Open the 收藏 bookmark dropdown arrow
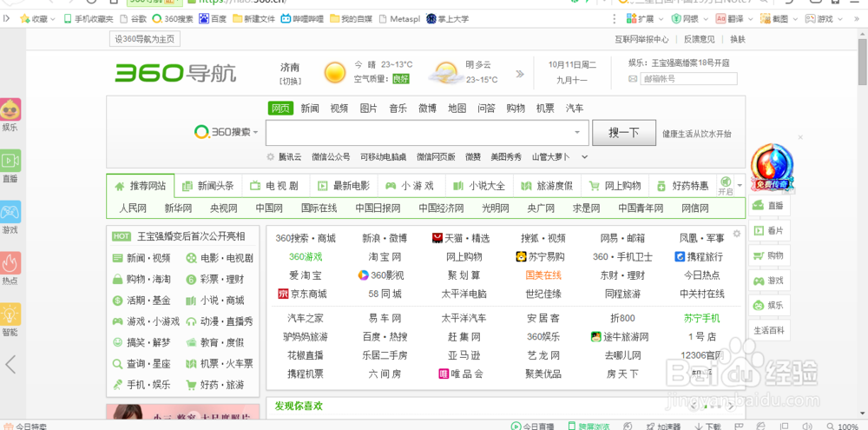The height and width of the screenshot is (430, 868). pyautogui.click(x=53, y=19)
